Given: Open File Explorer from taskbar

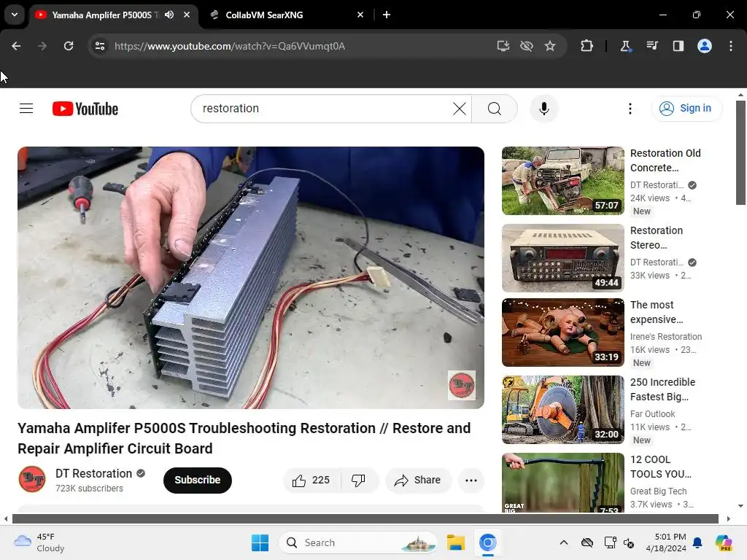Looking at the screenshot, I should tap(456, 542).
